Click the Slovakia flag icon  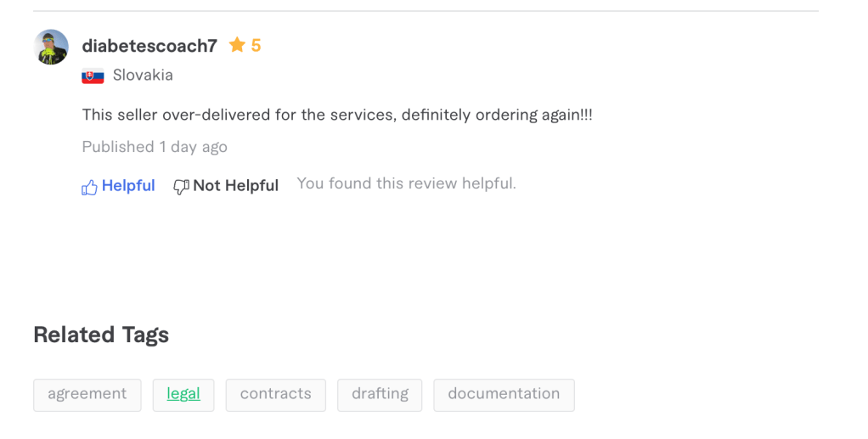point(93,76)
